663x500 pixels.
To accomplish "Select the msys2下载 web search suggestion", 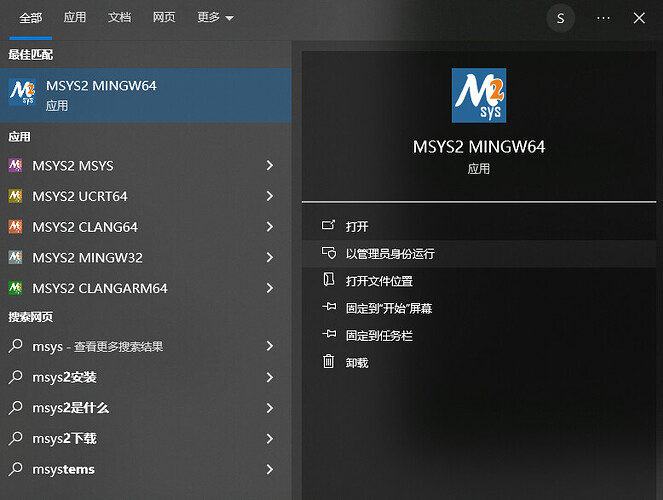I will click(x=64, y=438).
